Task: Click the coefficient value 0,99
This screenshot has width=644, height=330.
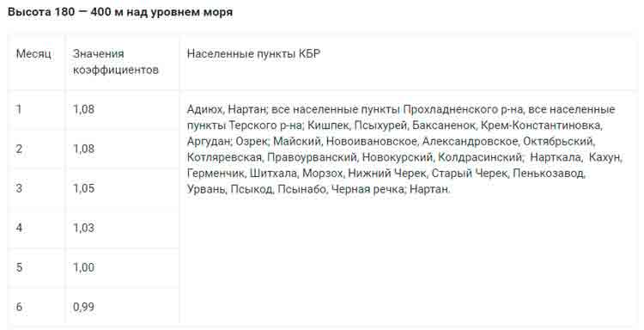Action: pos(84,307)
